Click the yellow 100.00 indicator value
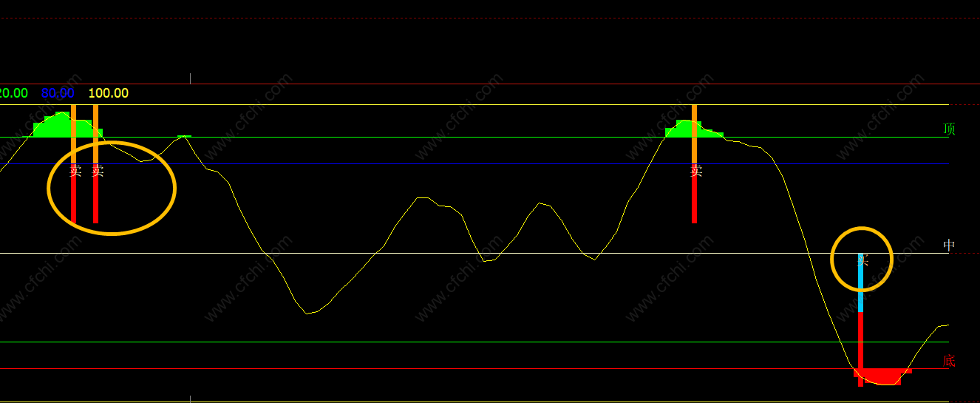Screen dimensions: 980x403 108,93
